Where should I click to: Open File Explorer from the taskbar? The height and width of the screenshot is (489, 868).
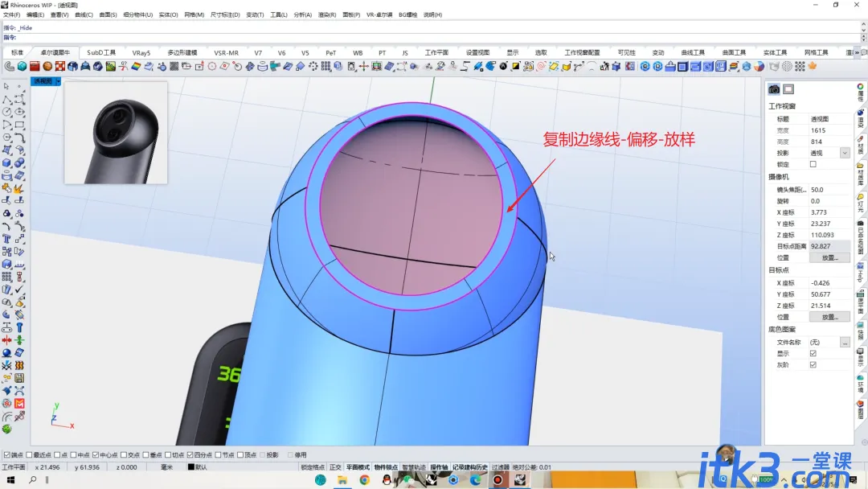tap(342, 480)
